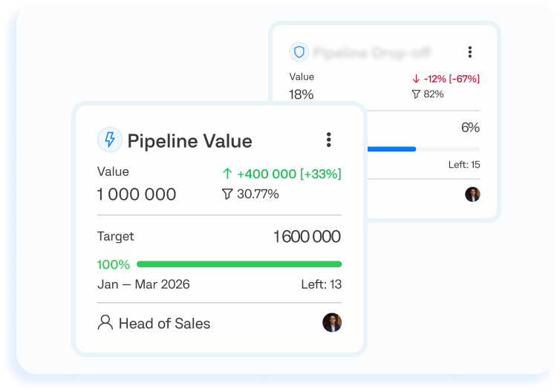Click the 18% value on the back card
The height and width of the screenshot is (392, 560).
pos(302,94)
